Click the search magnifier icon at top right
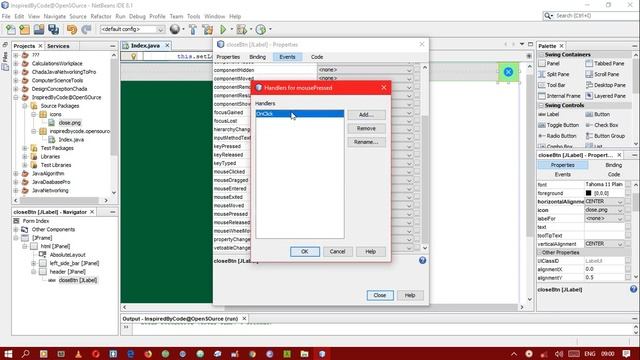This screenshot has width=640, height=360. [548, 16]
